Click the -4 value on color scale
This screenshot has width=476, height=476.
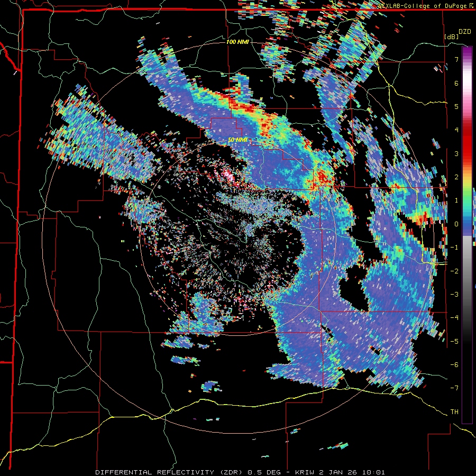click(x=454, y=317)
